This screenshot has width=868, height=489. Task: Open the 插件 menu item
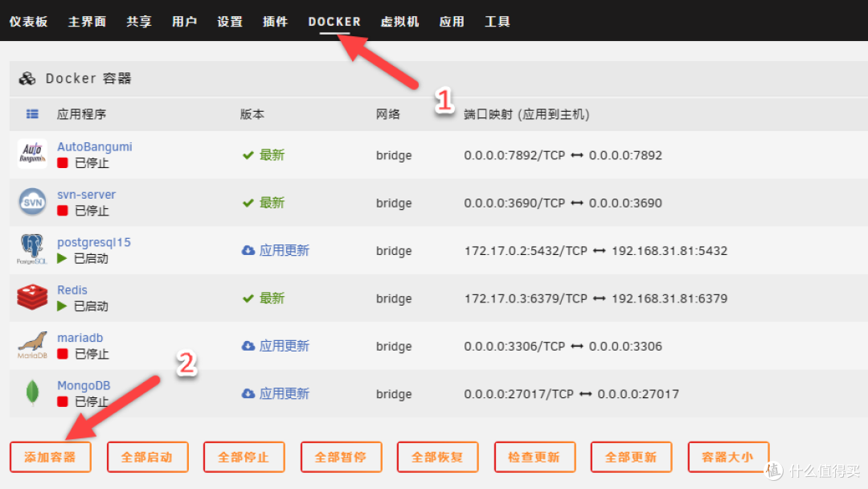[276, 22]
